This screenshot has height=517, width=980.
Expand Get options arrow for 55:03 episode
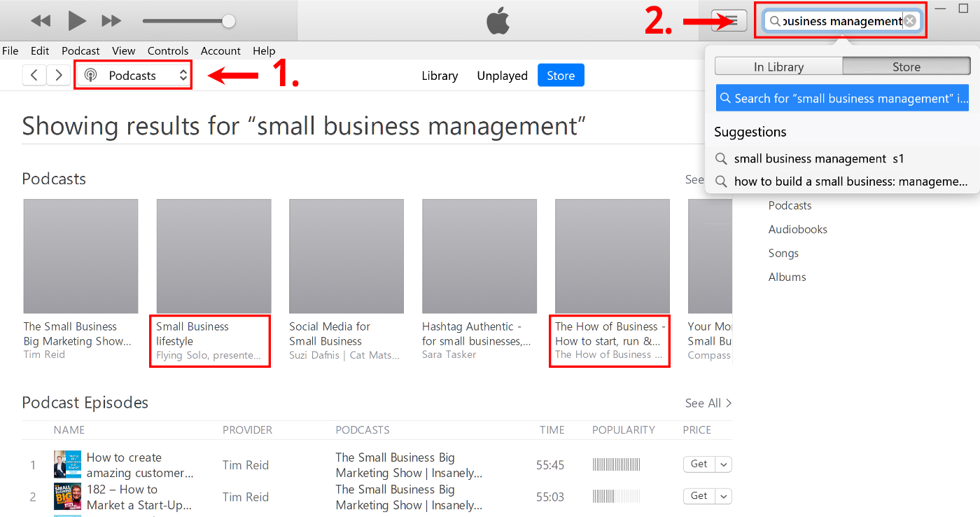coord(723,496)
